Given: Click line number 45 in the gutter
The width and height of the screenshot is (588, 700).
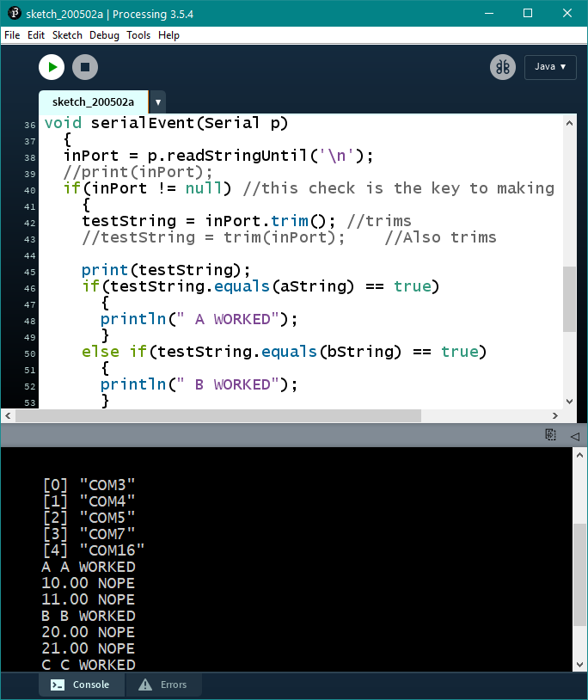Looking at the screenshot, I should click(x=30, y=272).
